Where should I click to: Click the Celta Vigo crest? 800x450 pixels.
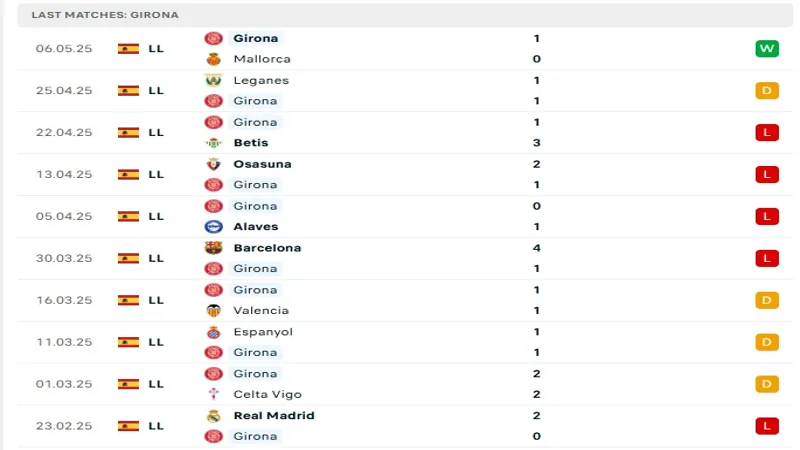(x=212, y=395)
